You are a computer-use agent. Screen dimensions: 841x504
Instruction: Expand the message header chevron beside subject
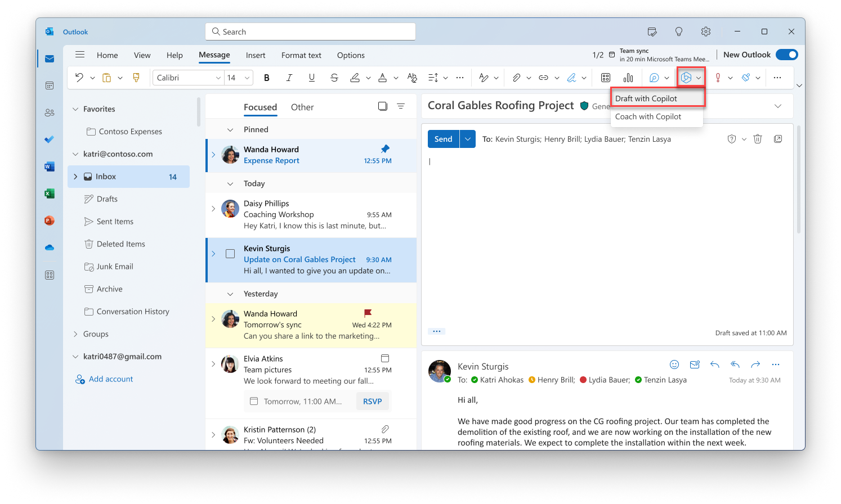tap(778, 106)
